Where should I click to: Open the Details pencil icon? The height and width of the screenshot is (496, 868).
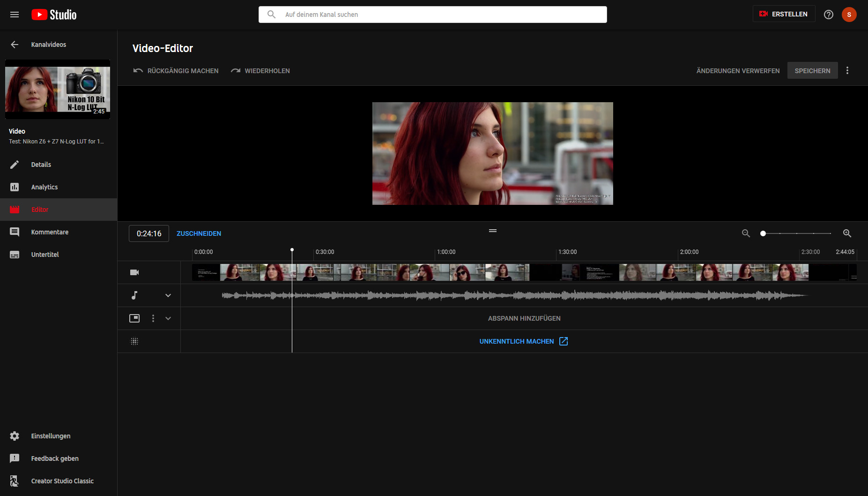pos(15,165)
